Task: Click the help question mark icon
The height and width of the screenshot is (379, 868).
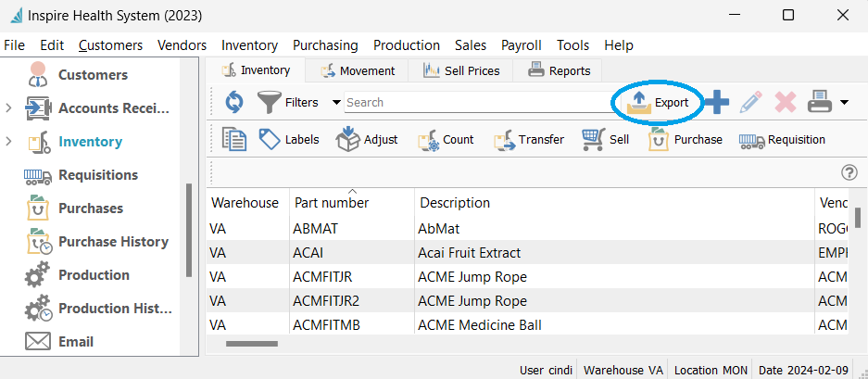Action: (849, 173)
